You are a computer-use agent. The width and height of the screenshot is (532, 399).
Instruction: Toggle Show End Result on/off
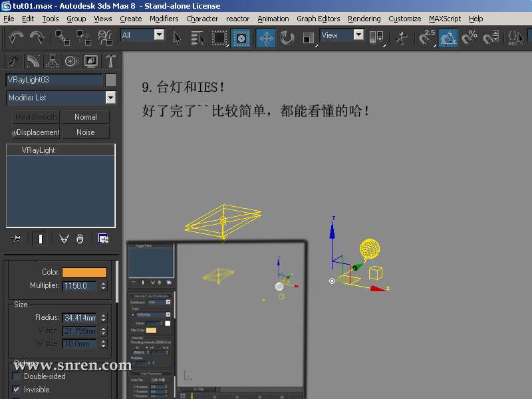point(40,239)
